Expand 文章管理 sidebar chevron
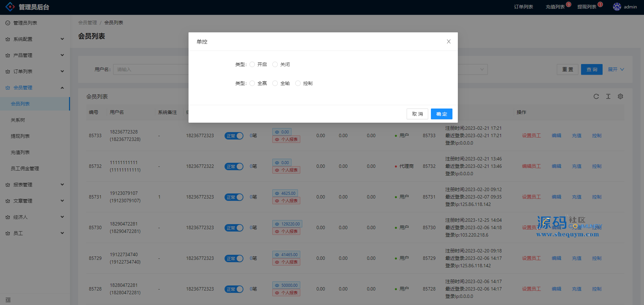644x305 pixels. click(62, 201)
